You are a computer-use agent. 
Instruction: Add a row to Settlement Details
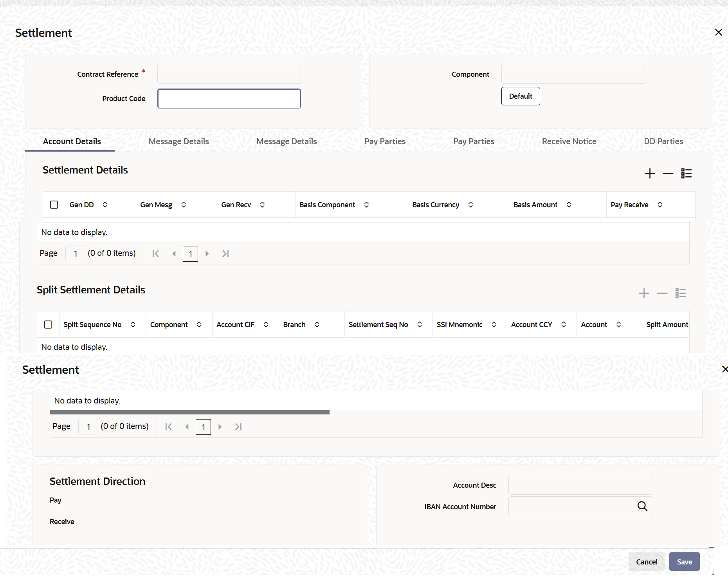(650, 173)
